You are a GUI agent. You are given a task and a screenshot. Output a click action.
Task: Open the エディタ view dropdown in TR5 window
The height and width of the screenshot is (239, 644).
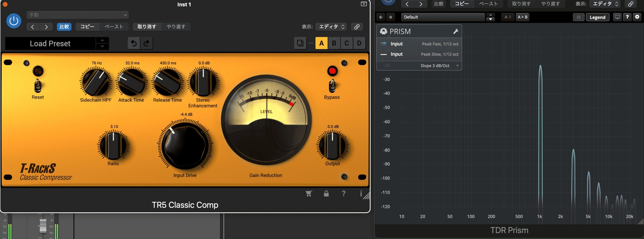click(331, 27)
